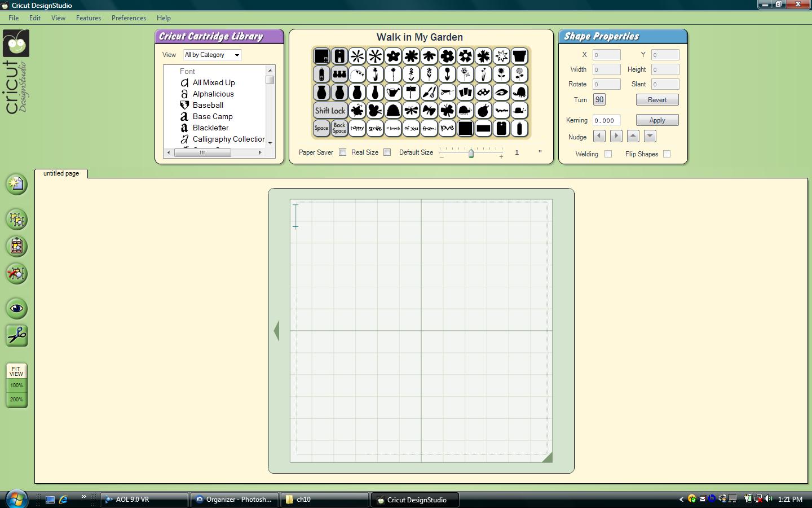Open the View "All by Category" dropdown
This screenshot has height=508, width=812.
coord(212,55)
